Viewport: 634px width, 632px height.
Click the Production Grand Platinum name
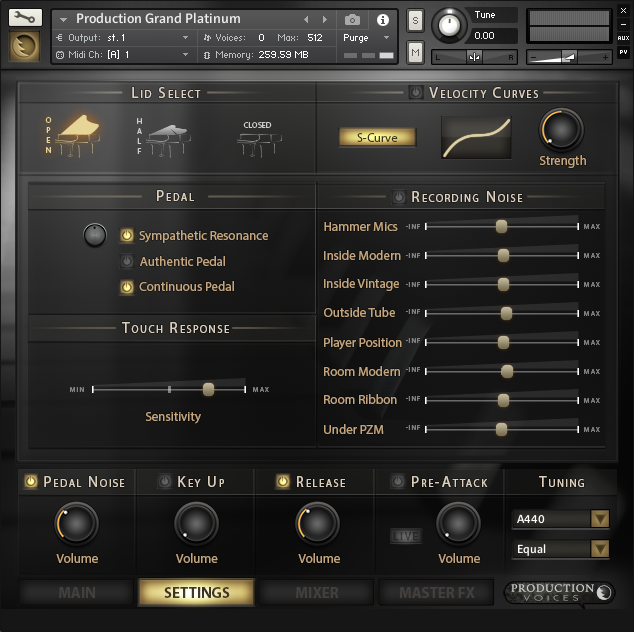158,19
